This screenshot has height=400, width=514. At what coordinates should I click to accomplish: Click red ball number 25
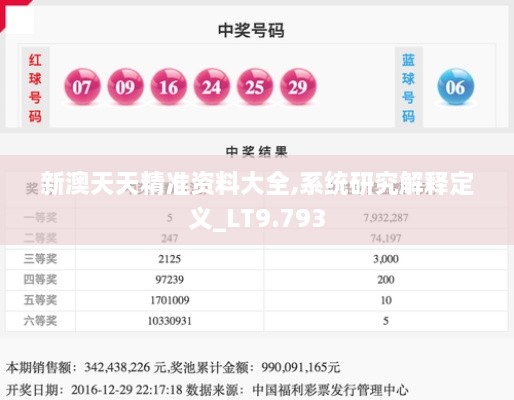point(255,87)
